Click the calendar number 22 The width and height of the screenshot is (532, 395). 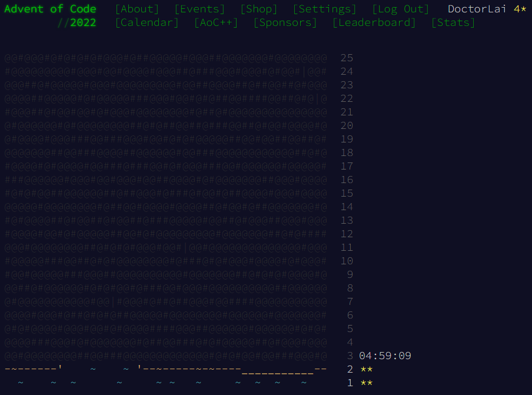pos(347,98)
